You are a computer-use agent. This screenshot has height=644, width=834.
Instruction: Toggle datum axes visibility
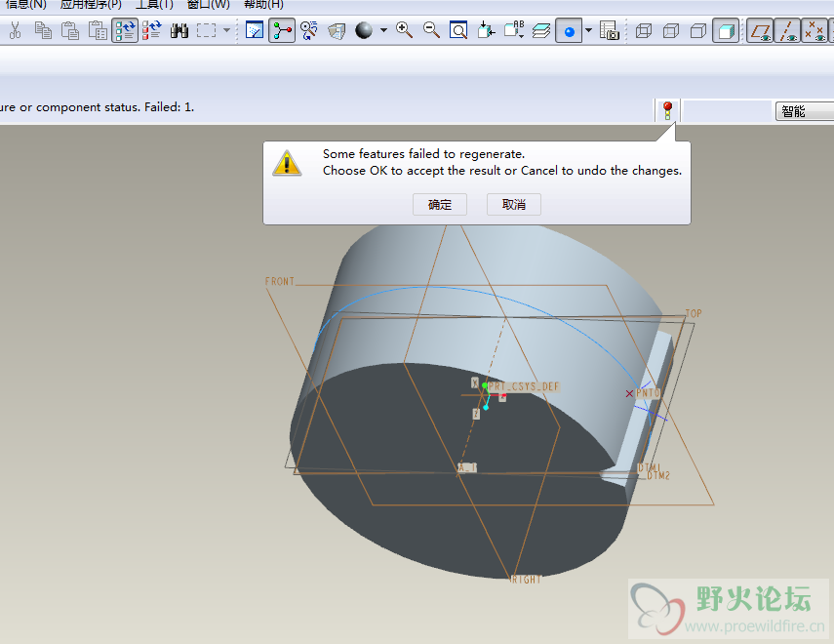787,31
